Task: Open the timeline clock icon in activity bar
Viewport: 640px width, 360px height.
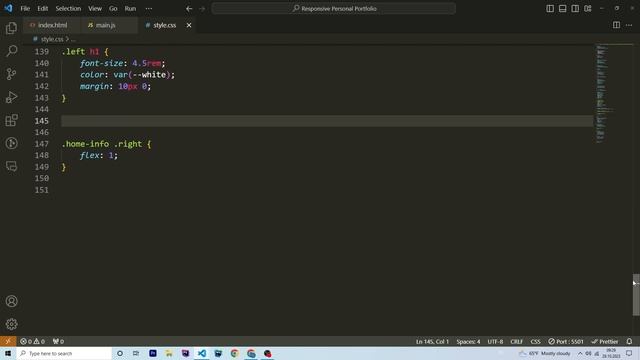Action: [x=11, y=143]
